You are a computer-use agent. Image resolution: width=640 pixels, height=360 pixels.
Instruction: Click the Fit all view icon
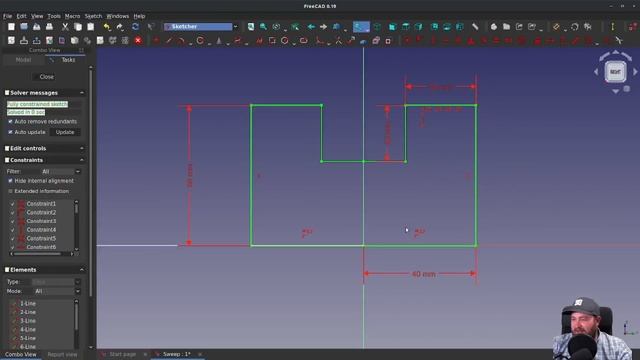[x=251, y=27]
